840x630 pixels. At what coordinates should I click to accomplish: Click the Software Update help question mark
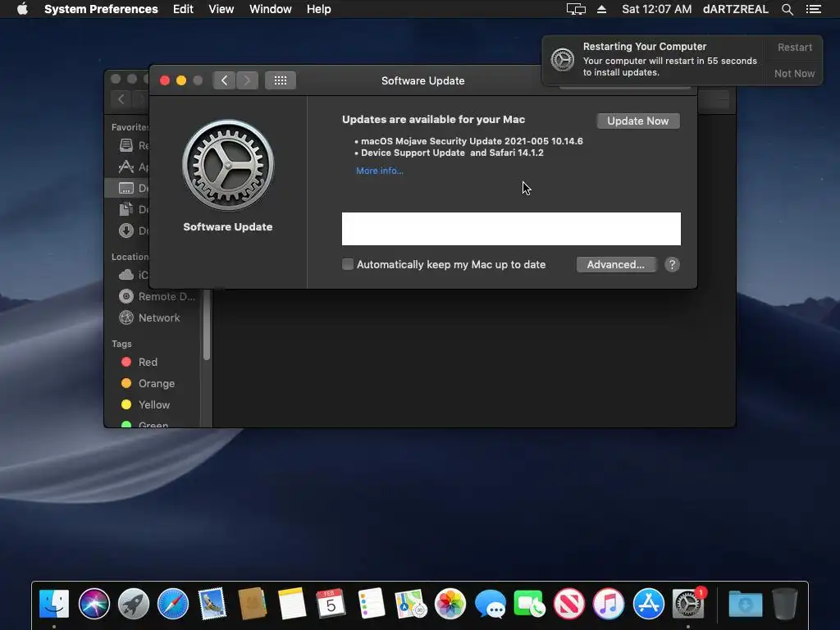tap(672, 265)
